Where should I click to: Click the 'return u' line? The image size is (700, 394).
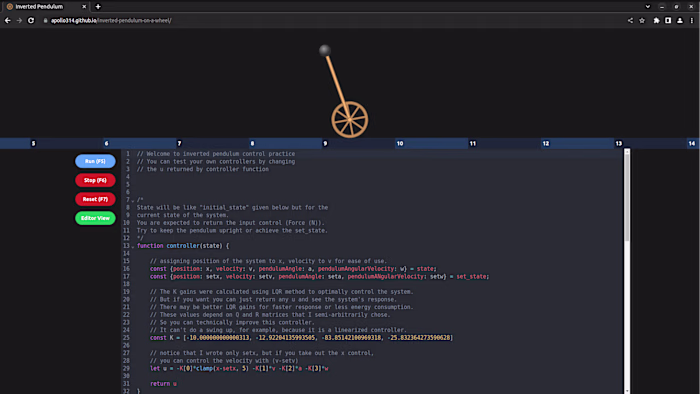point(163,384)
